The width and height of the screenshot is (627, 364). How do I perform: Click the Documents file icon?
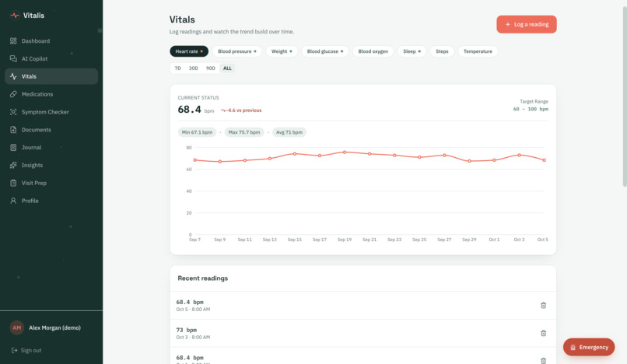pyautogui.click(x=13, y=130)
